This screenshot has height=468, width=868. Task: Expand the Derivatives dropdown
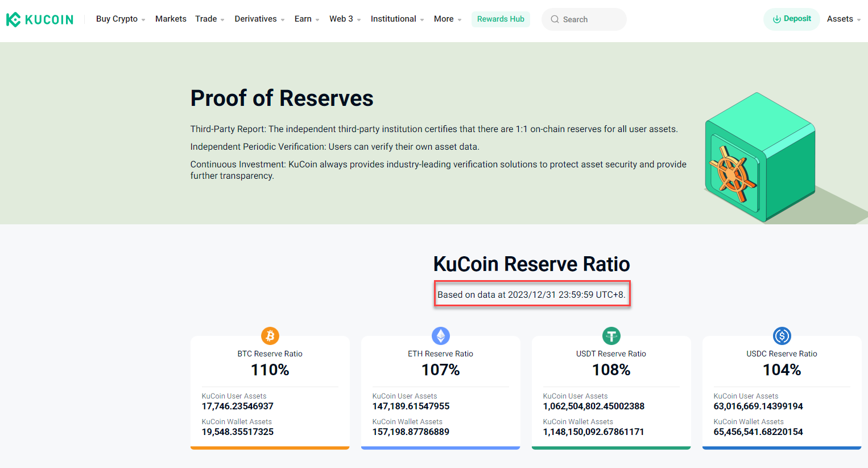260,19
